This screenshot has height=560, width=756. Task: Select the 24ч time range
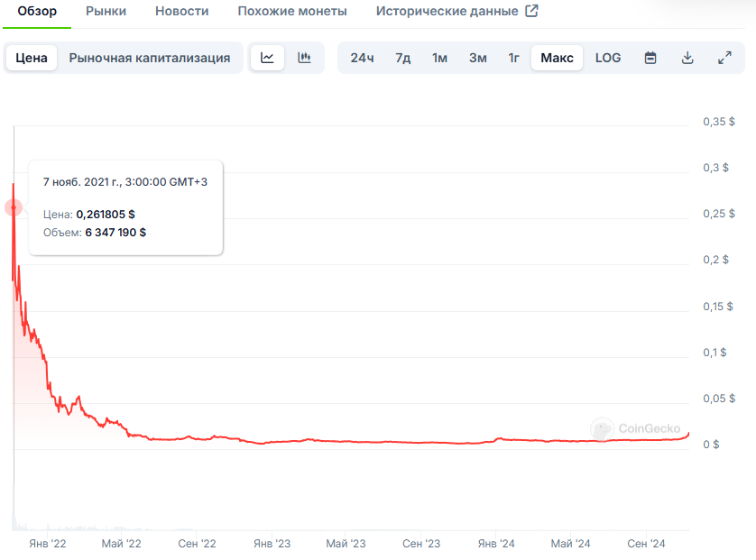[x=362, y=58]
